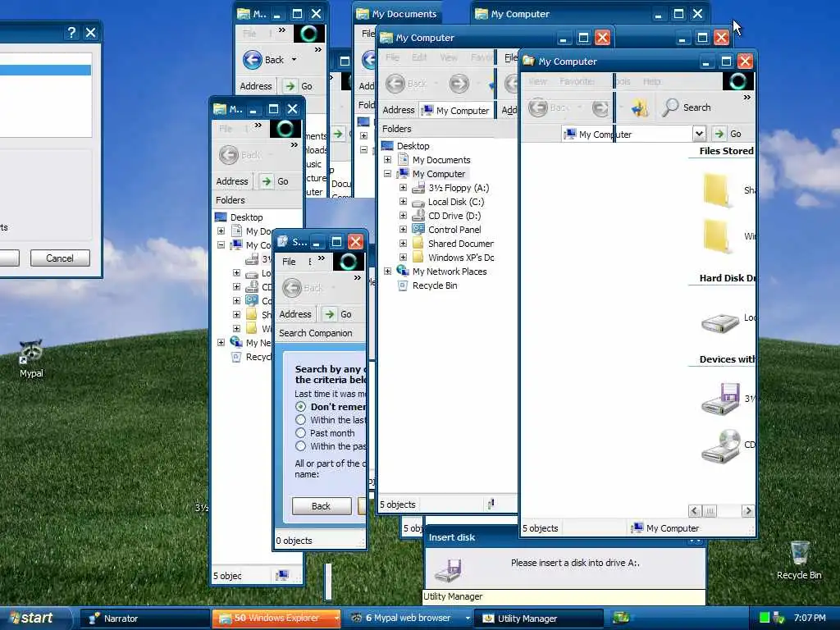Open the second folder icon under Files Stored
The height and width of the screenshot is (630, 840).
(719, 236)
